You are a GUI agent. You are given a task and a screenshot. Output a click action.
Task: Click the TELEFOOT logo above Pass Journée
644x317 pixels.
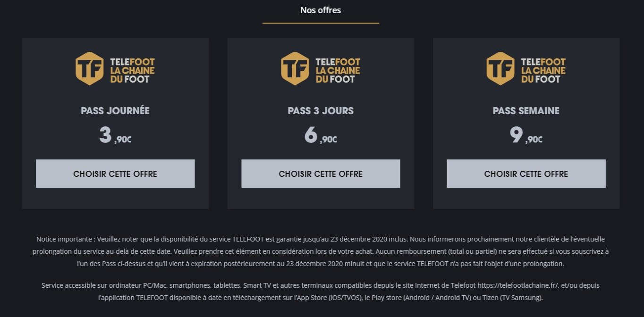[116, 69]
